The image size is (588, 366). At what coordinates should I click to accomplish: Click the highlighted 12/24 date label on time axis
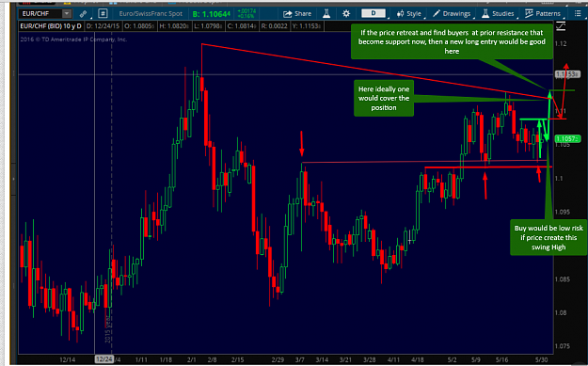tap(103, 359)
